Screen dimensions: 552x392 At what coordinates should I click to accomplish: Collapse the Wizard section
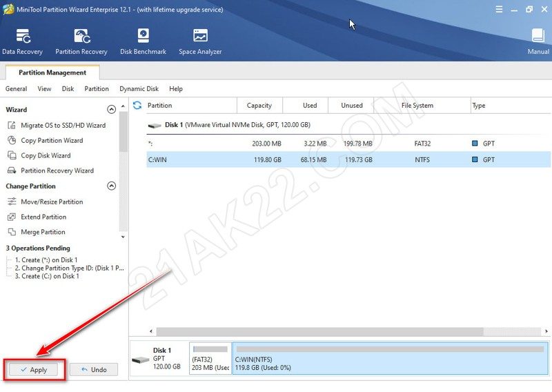coord(111,110)
